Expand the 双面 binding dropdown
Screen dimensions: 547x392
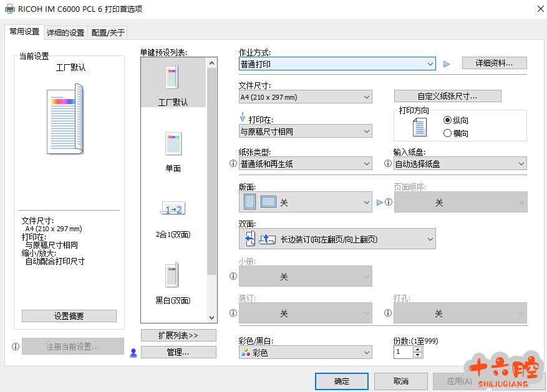pyautogui.click(x=337, y=239)
